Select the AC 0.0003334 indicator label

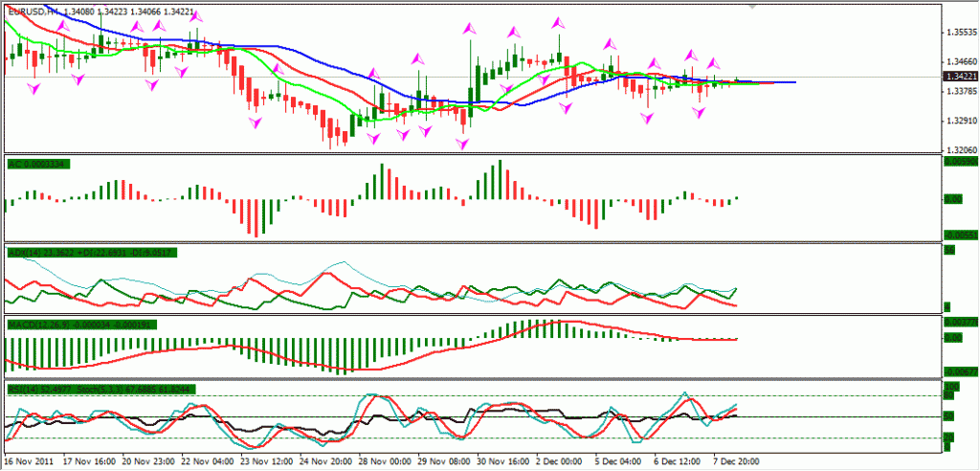(38, 164)
